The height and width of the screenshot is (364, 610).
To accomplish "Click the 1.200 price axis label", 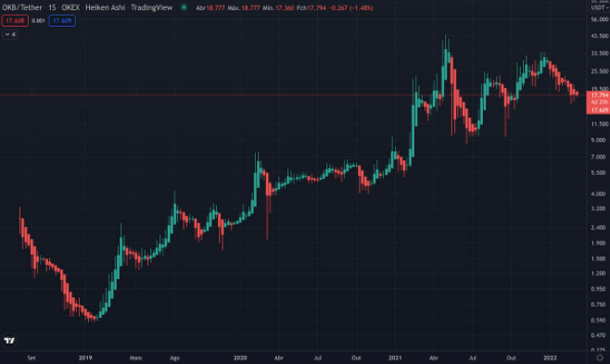I will 598,273.
